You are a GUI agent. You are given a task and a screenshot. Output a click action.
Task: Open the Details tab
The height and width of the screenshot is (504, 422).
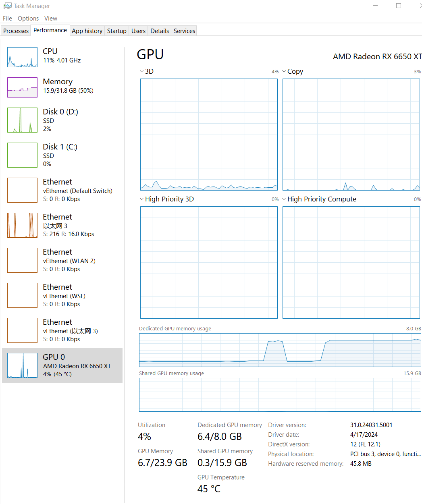[159, 30]
